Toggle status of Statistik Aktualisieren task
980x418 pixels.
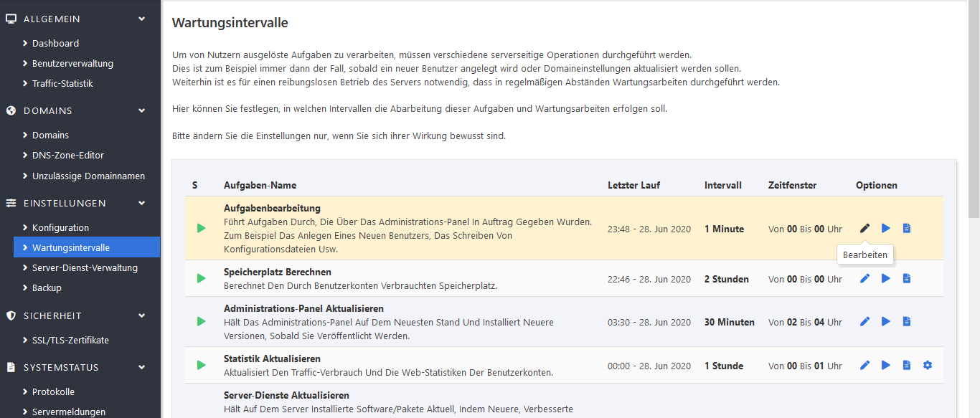pyautogui.click(x=201, y=365)
